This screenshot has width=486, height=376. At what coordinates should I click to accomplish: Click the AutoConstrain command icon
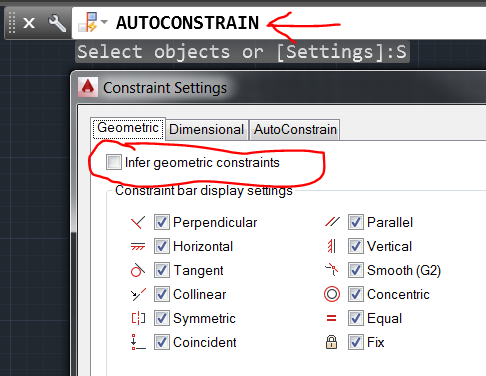click(87, 22)
